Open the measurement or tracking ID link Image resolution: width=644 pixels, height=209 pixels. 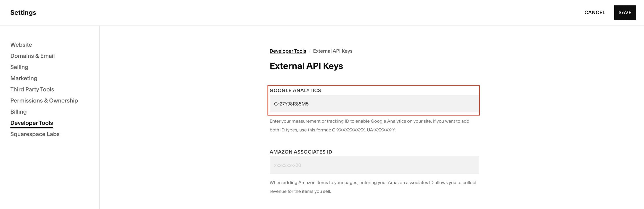(x=320, y=121)
